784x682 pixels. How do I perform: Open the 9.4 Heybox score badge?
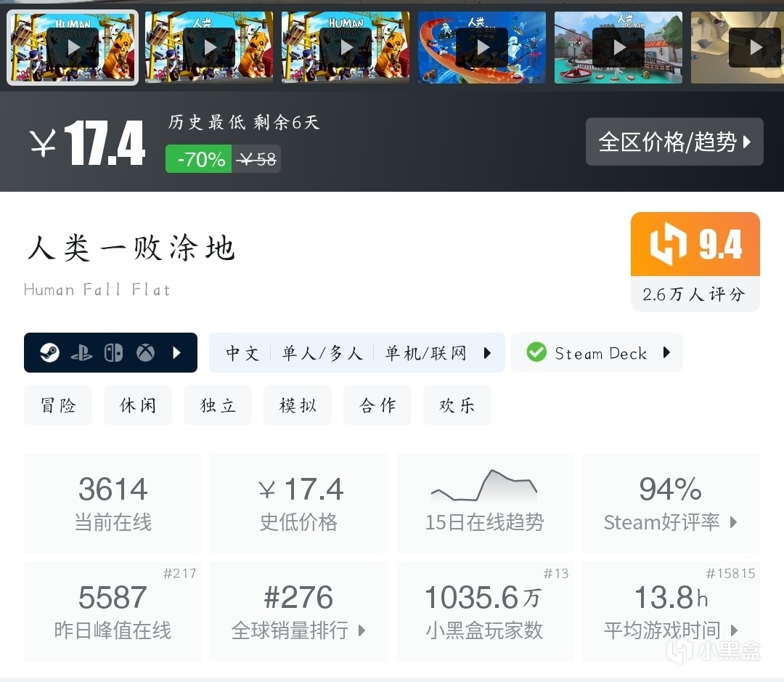click(695, 244)
